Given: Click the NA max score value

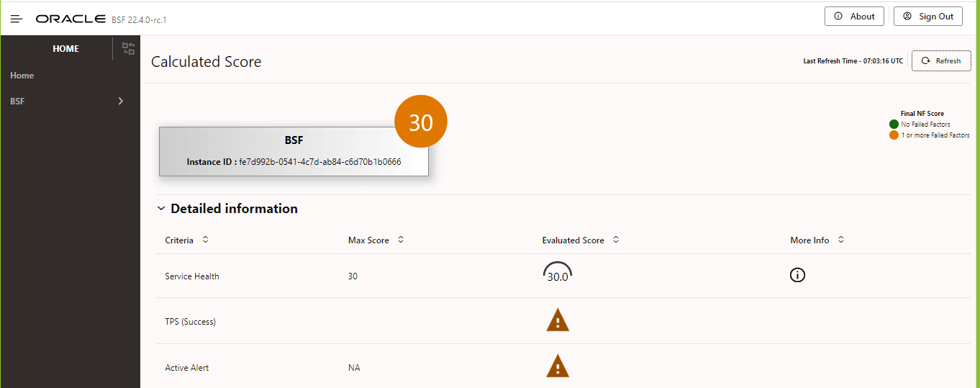Looking at the screenshot, I should pyautogui.click(x=354, y=368).
